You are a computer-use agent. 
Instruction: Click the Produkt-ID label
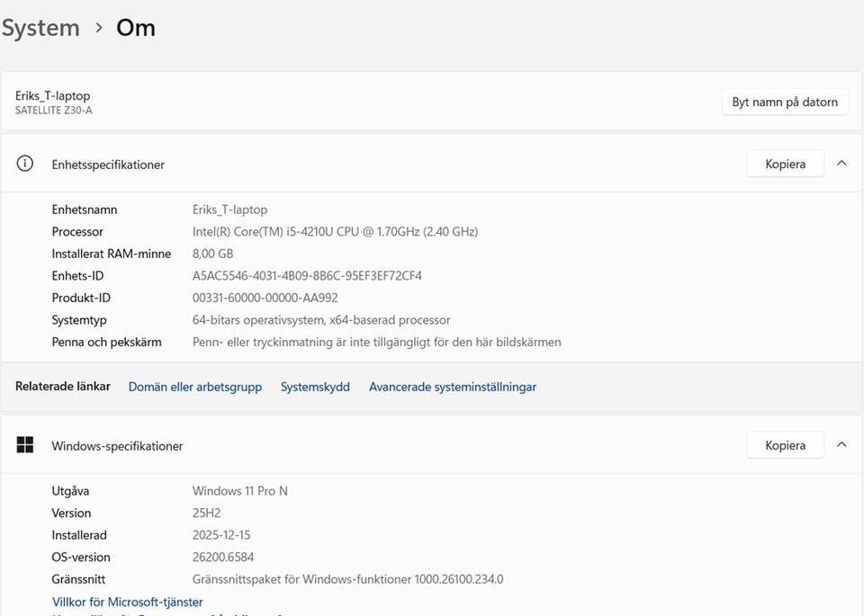(x=81, y=298)
